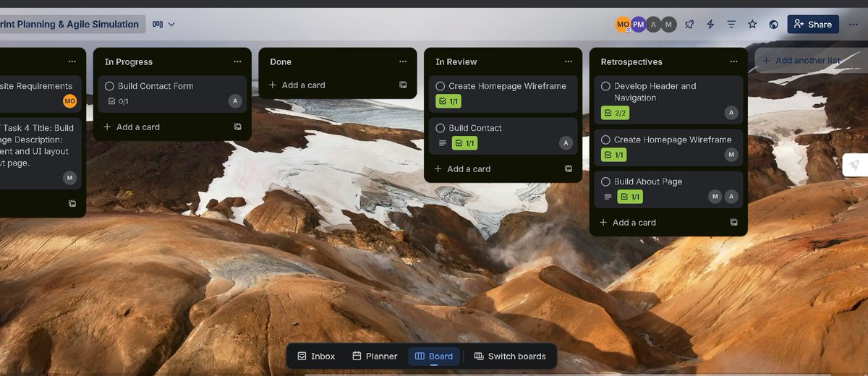868x376 pixels.
Task: Click the floating rocket side panel button
Action: (x=855, y=166)
